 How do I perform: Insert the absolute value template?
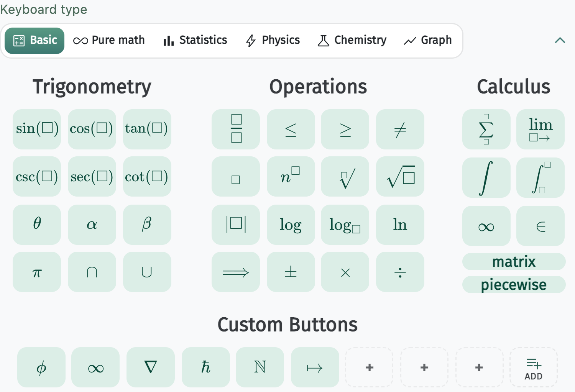pos(236,225)
